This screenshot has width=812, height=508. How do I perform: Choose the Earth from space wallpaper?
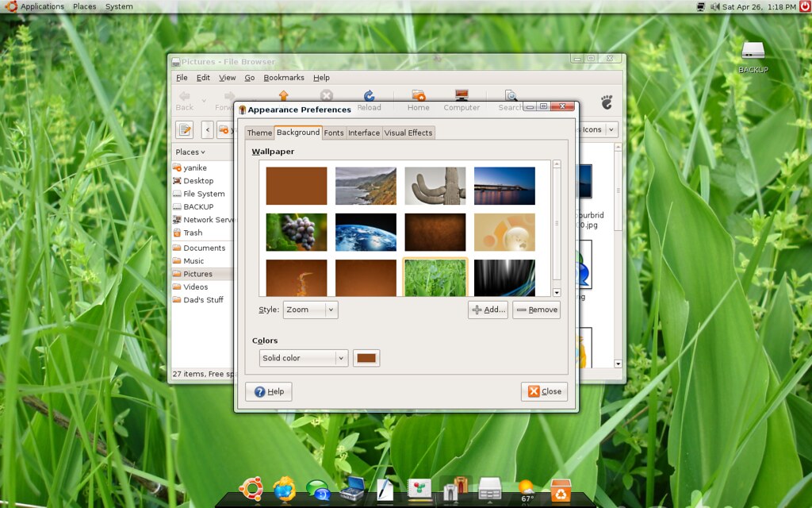pyautogui.click(x=366, y=233)
